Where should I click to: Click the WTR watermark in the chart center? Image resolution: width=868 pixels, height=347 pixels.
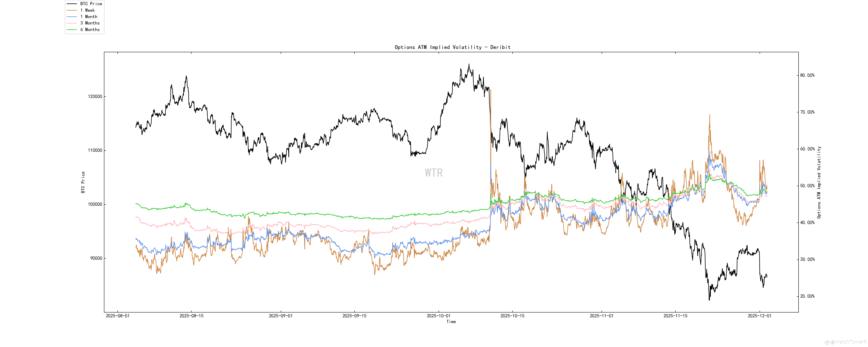(434, 173)
